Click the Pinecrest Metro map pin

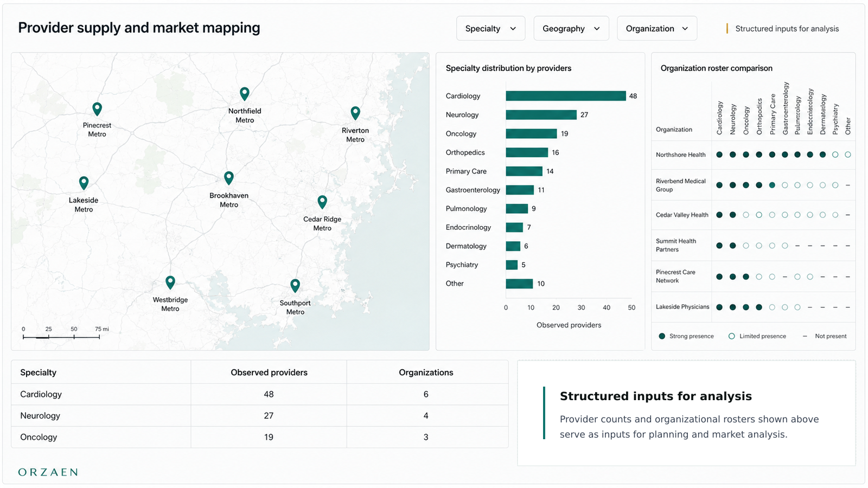tap(97, 109)
